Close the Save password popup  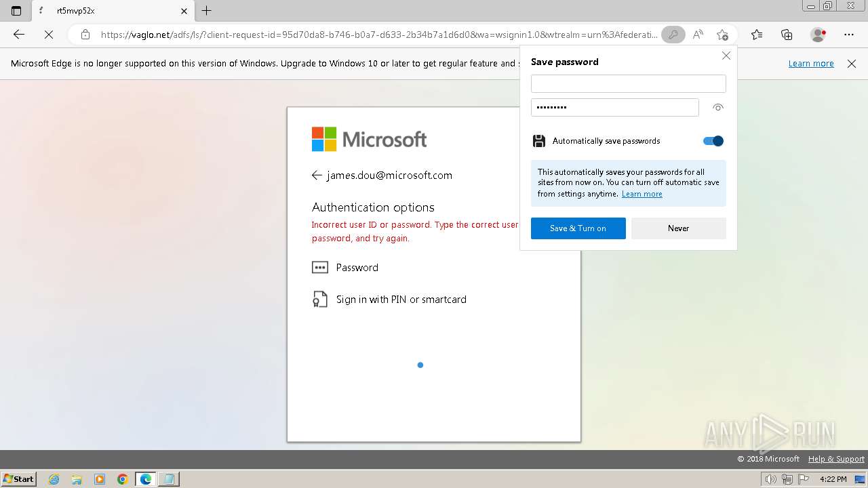coord(726,56)
